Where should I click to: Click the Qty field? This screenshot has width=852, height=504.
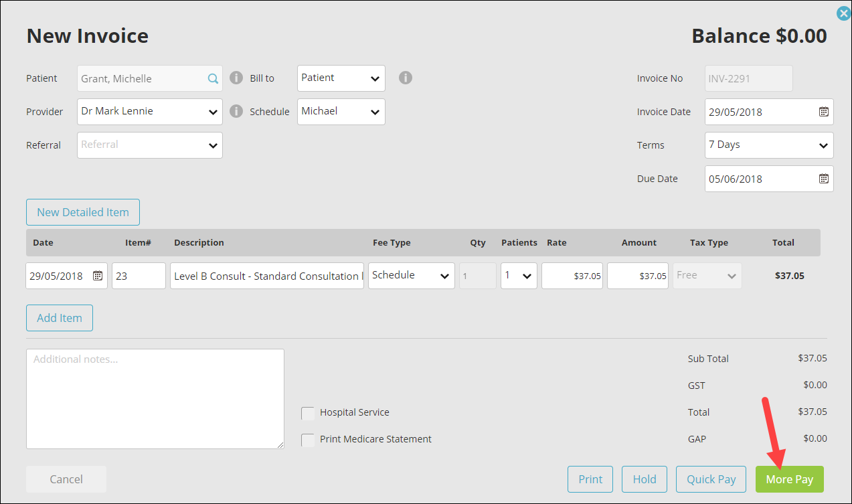click(x=478, y=276)
